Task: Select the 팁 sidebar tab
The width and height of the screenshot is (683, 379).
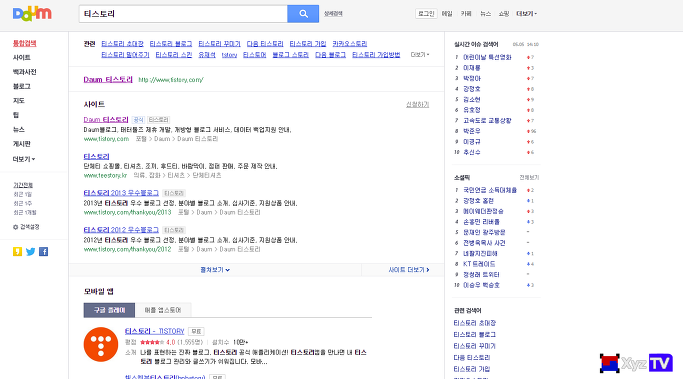Action: [x=16, y=115]
